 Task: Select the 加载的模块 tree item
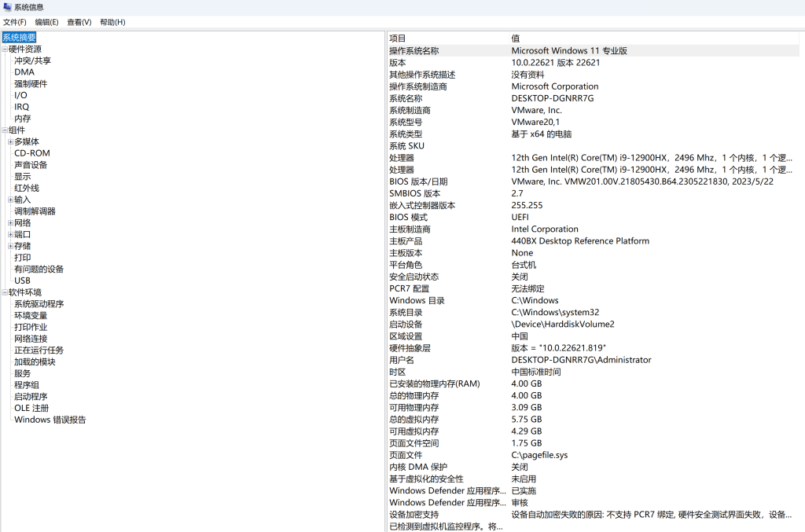click(x=35, y=361)
